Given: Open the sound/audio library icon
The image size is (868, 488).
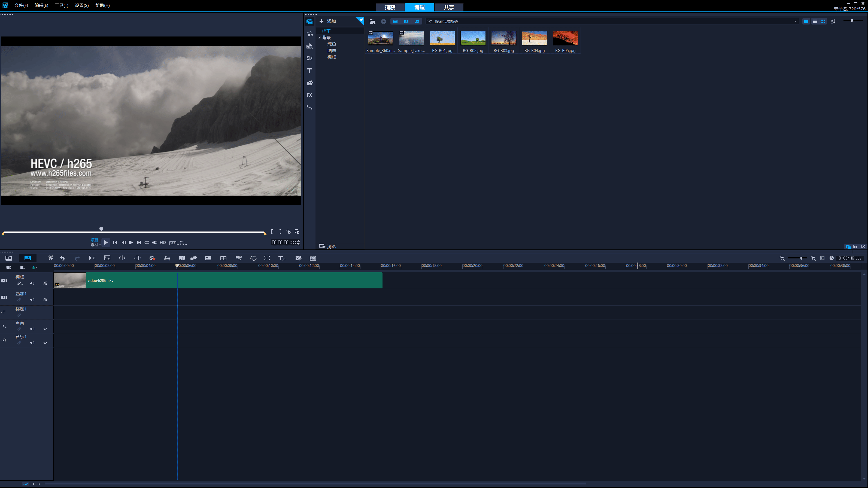Looking at the screenshot, I should tap(309, 34).
